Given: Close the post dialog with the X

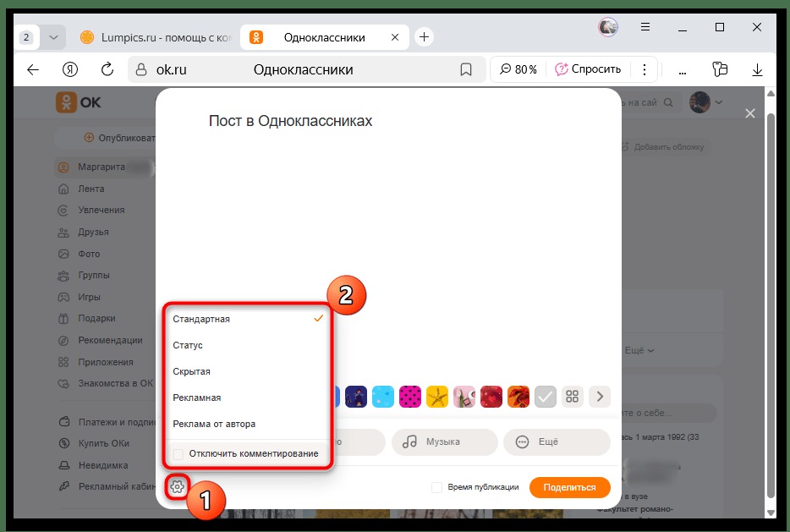Looking at the screenshot, I should point(750,113).
